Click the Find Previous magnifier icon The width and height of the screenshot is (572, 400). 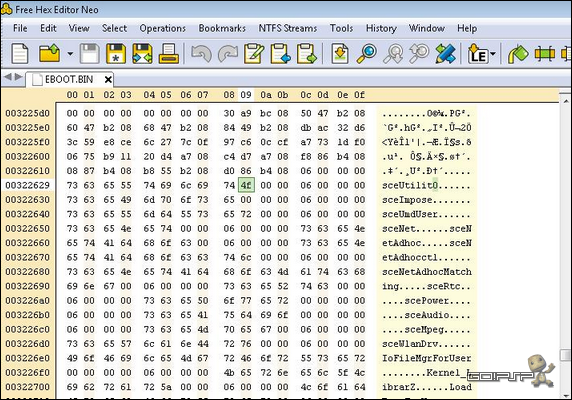(x=393, y=54)
